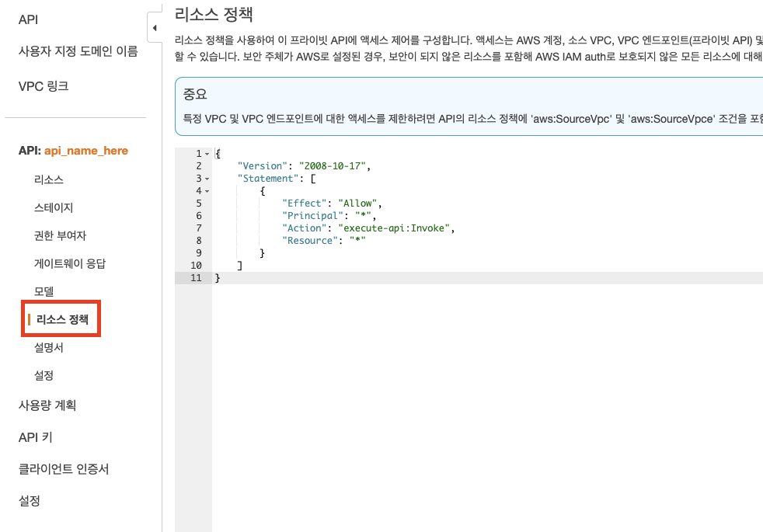Click the "Allow" value

357,203
